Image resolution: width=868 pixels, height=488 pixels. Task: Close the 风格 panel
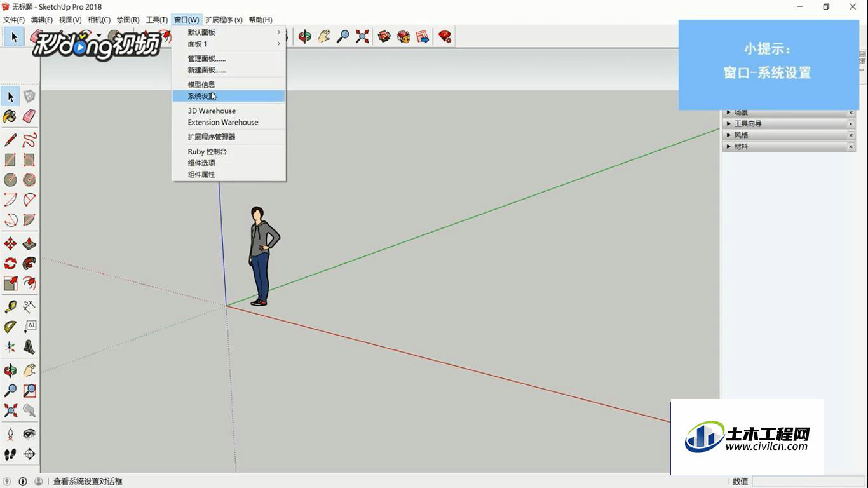point(851,135)
